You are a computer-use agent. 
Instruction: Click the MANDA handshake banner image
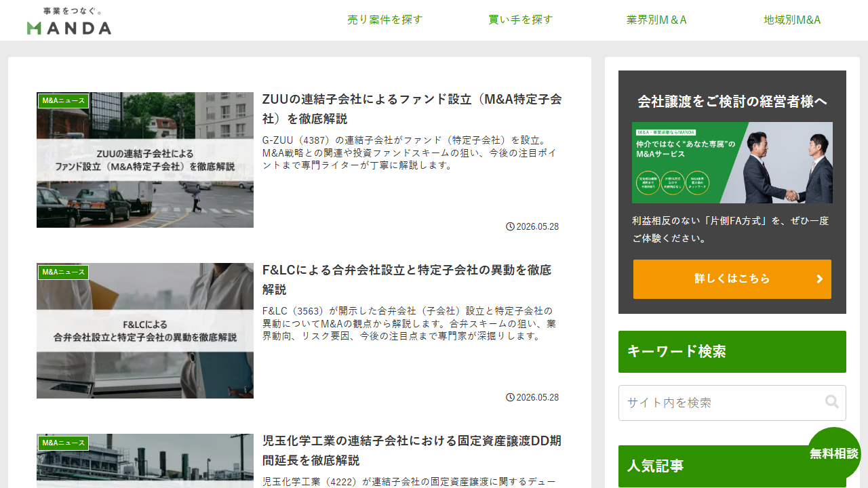732,163
